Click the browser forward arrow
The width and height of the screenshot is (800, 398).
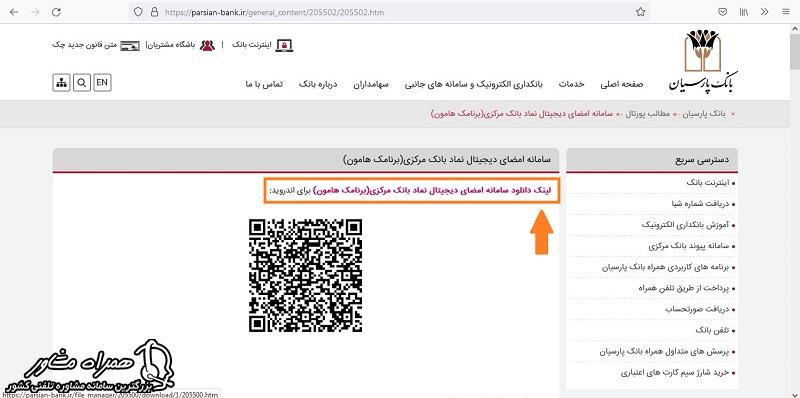pyautogui.click(x=35, y=12)
